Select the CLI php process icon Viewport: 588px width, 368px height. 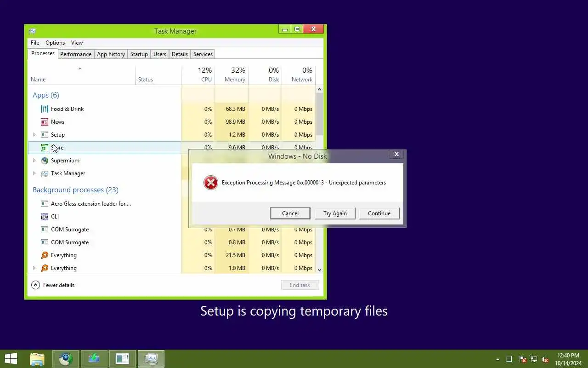45,217
